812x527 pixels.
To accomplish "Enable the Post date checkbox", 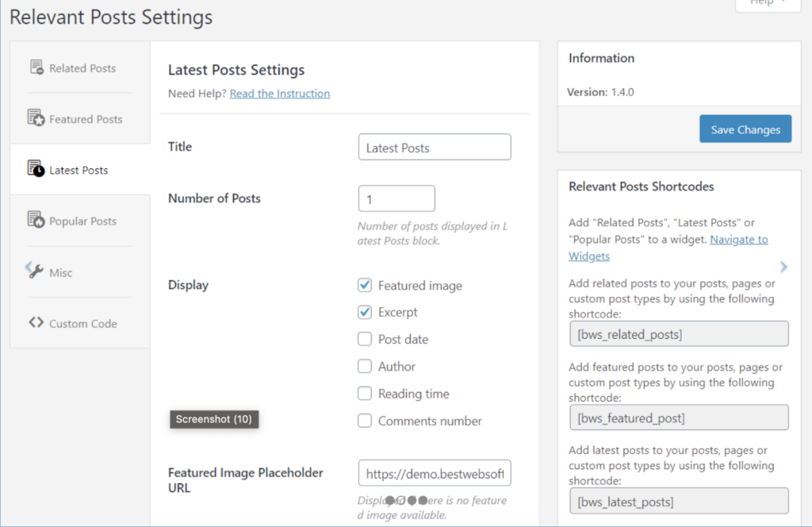I will 365,339.
